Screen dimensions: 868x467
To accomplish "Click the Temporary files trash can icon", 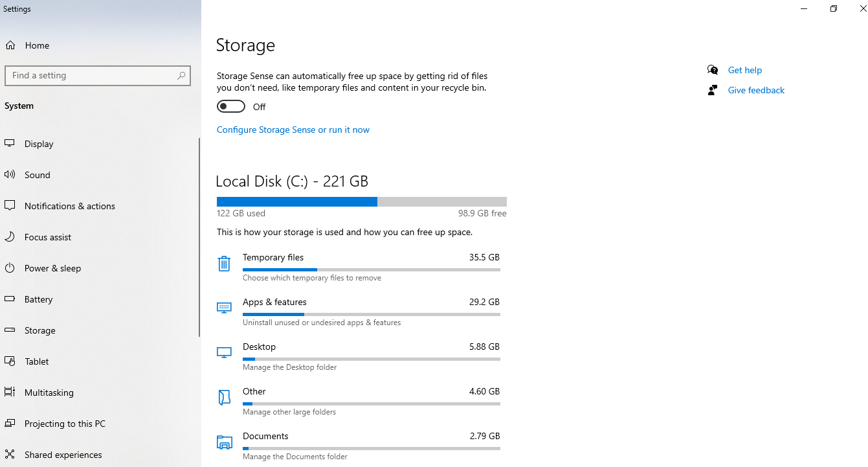I will coord(224,264).
